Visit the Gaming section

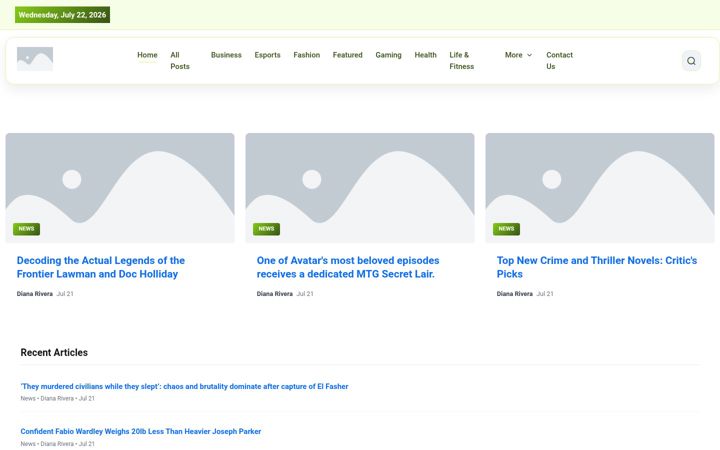(x=388, y=55)
